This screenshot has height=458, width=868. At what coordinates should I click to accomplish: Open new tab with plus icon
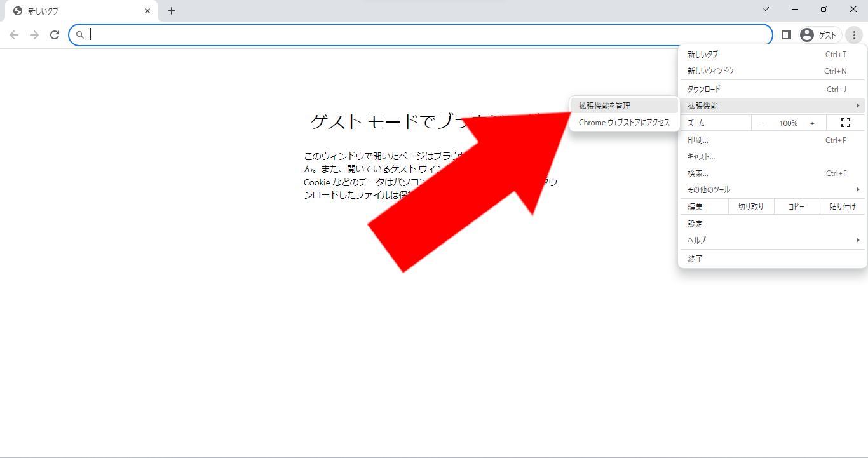(172, 11)
